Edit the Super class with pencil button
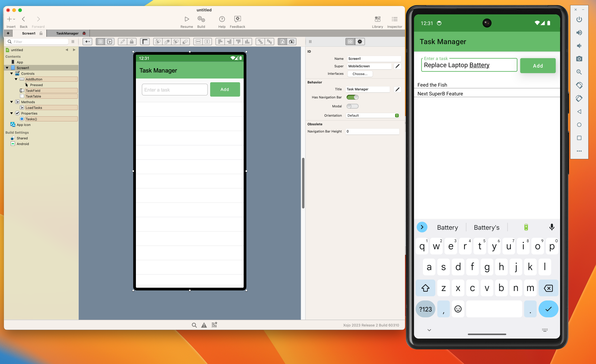 pyautogui.click(x=397, y=66)
